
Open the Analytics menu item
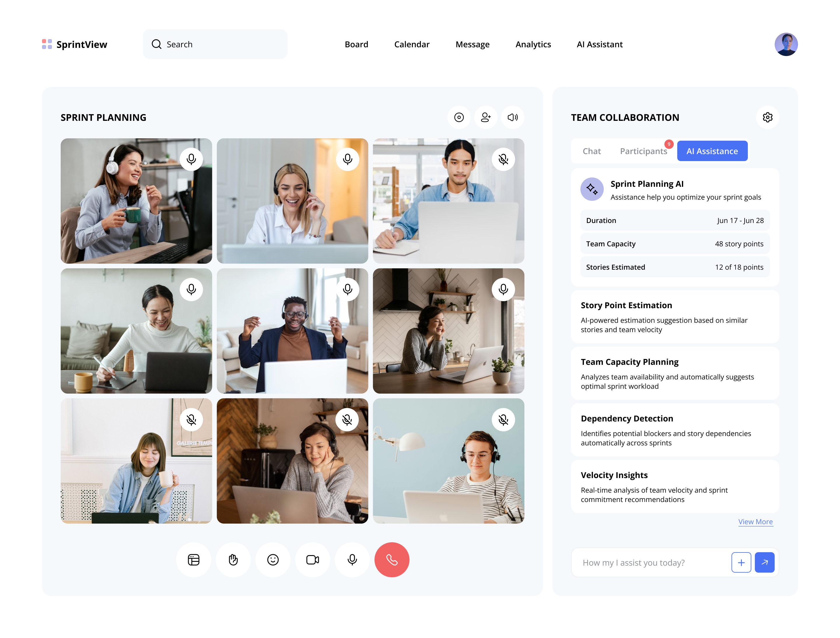533,44
